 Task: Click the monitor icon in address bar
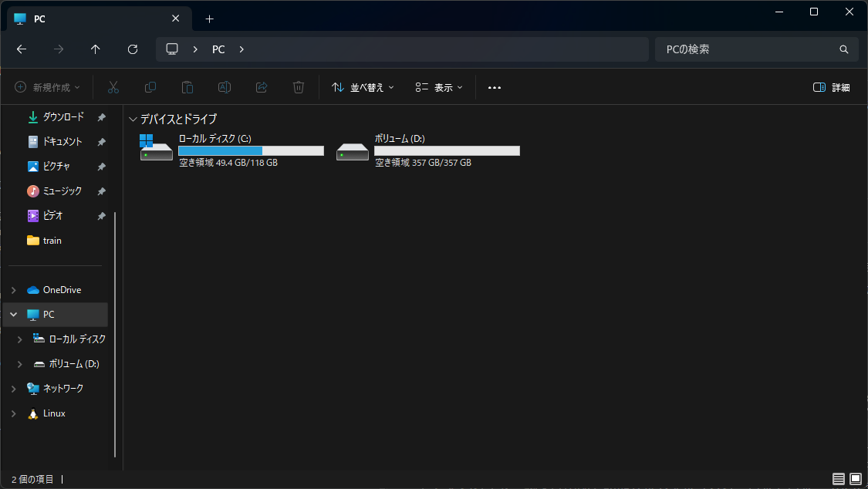click(172, 49)
